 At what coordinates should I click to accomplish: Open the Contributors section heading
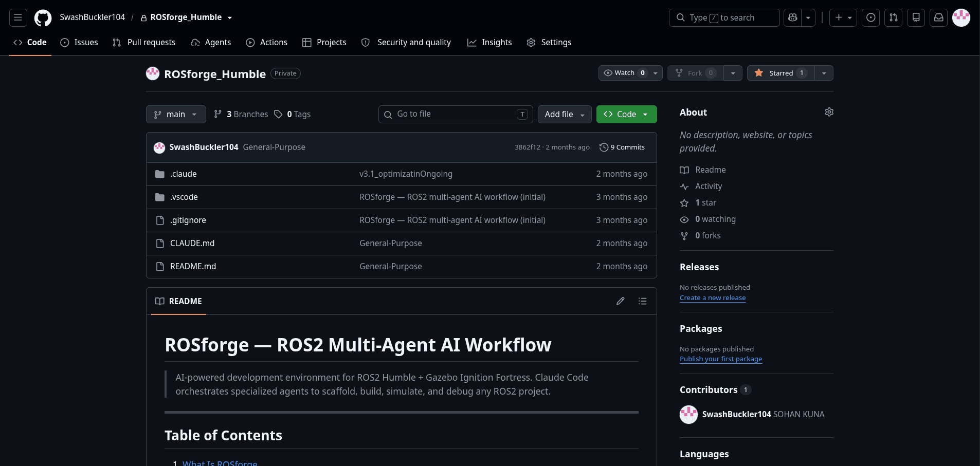pyautogui.click(x=709, y=390)
